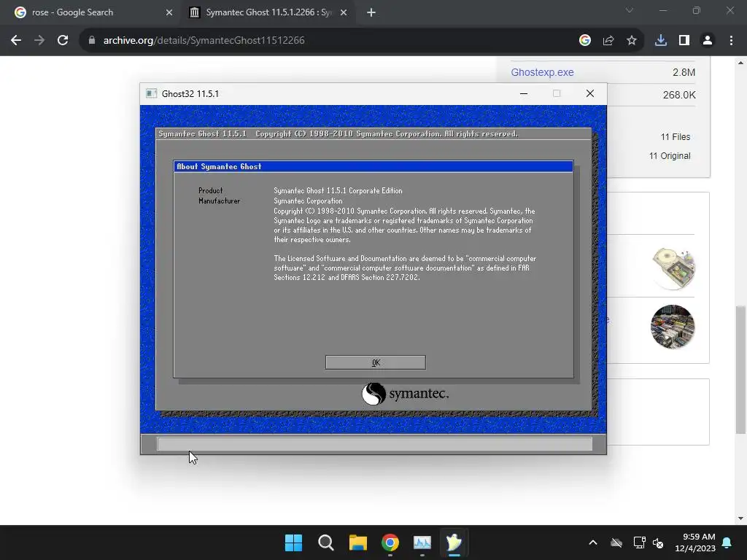The width and height of the screenshot is (747, 560).
Task: Open Chrome profile avatar
Action: [708, 41]
